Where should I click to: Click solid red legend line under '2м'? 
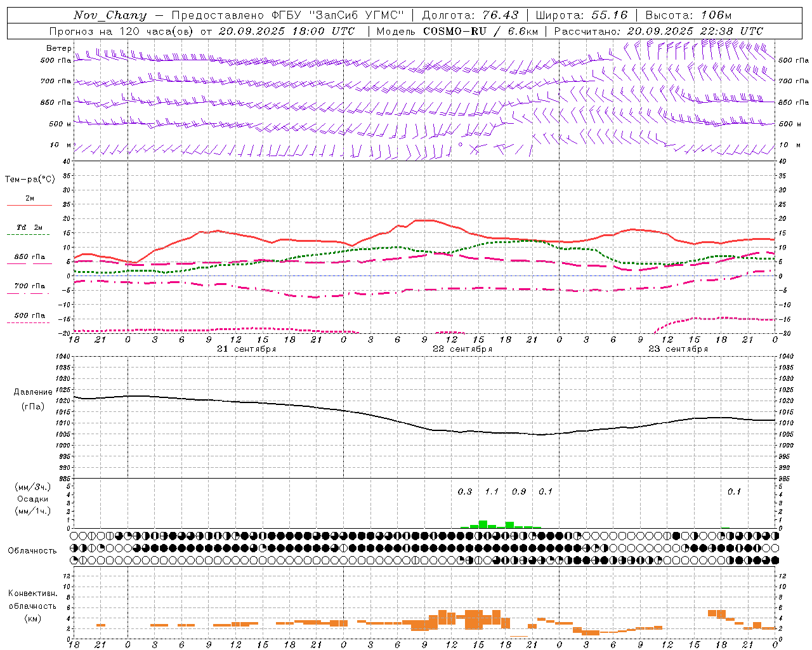(x=30, y=205)
